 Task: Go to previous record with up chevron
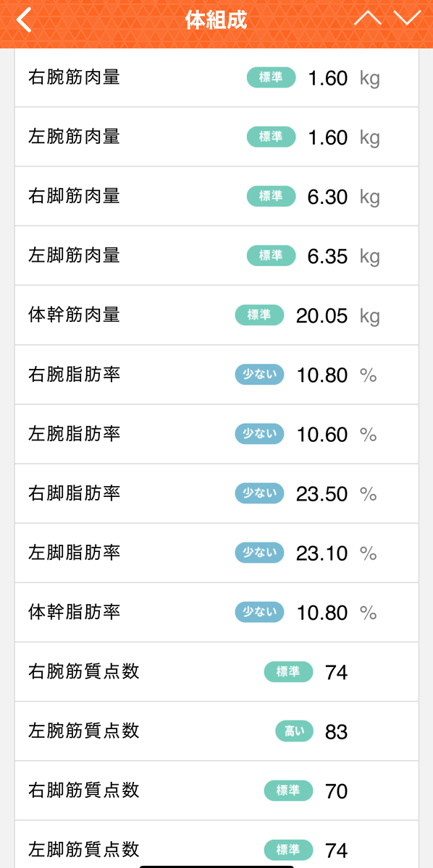(x=367, y=19)
